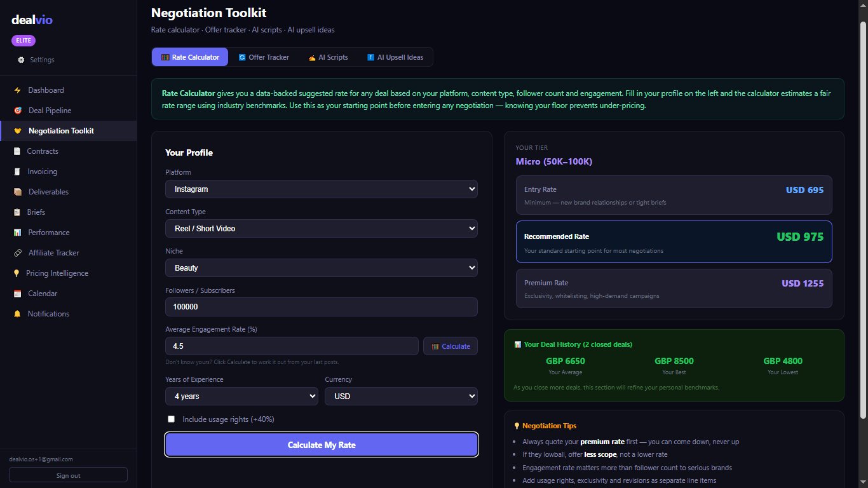
Task: Enable the include usage rights checkbox
Action: point(171,419)
